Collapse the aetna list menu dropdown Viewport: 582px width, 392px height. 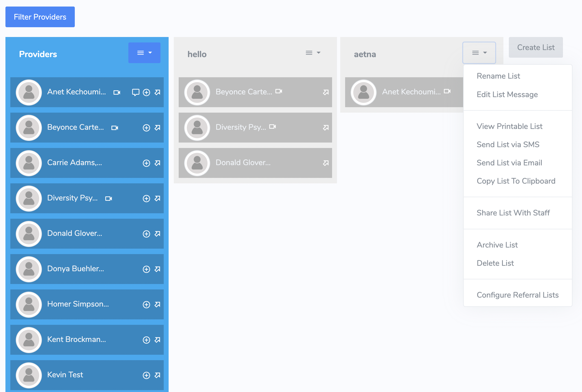(479, 53)
